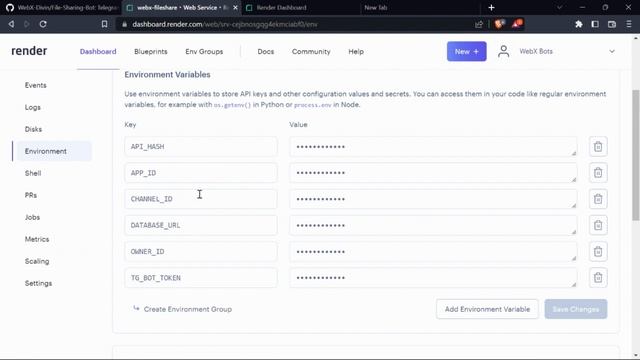640x360 pixels.
Task: Delete the CHANNEL_ID environment variable
Action: point(598,199)
